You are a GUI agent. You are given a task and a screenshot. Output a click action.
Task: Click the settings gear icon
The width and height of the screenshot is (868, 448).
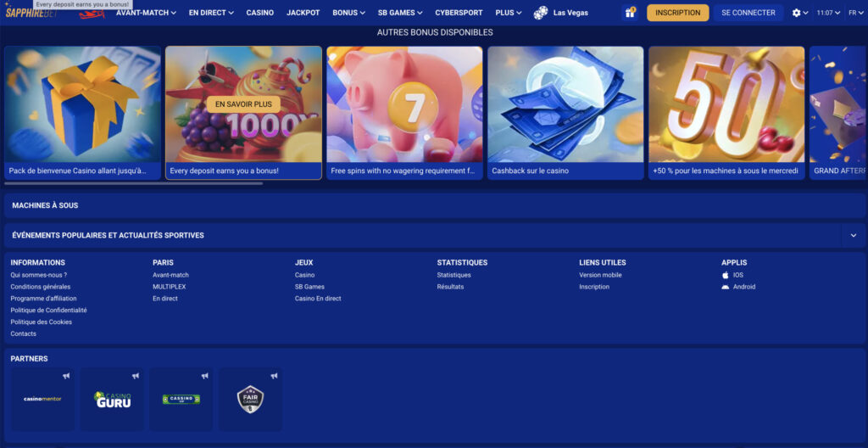pos(796,13)
